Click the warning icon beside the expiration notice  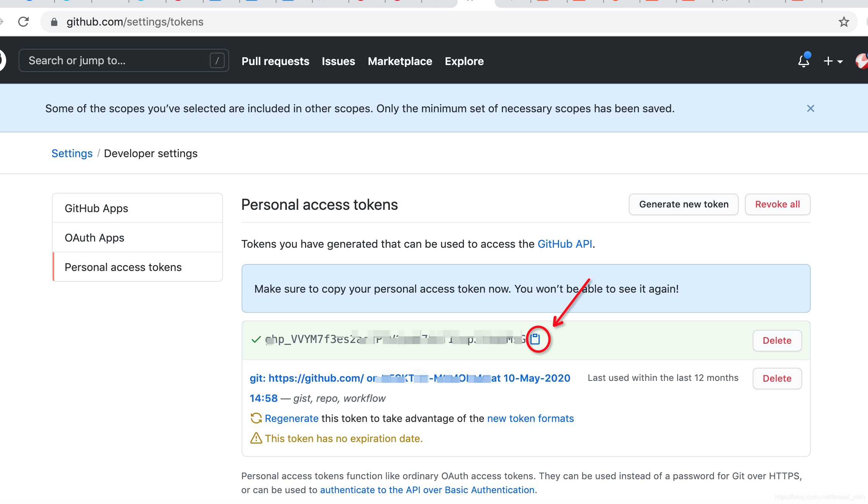[x=256, y=438]
